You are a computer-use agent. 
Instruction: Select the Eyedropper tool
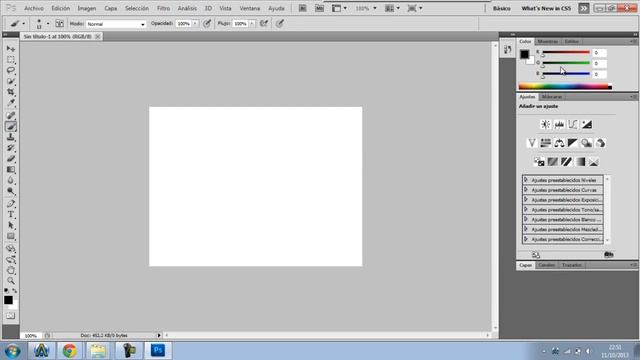click(11, 102)
